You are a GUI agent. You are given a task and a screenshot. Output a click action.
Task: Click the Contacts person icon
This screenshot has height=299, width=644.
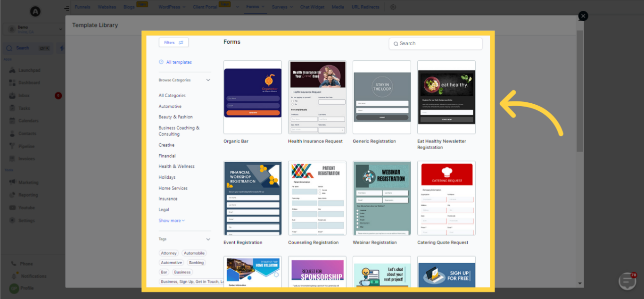coord(12,133)
